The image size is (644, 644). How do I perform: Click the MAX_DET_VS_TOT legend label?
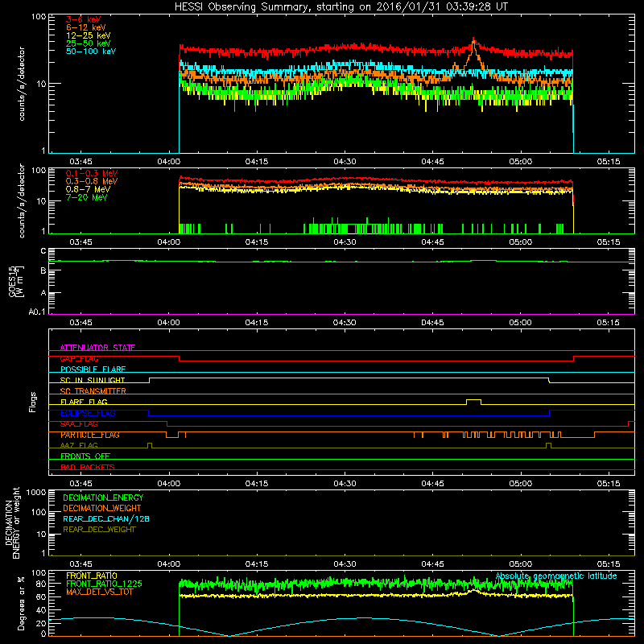pyautogui.click(x=99, y=592)
